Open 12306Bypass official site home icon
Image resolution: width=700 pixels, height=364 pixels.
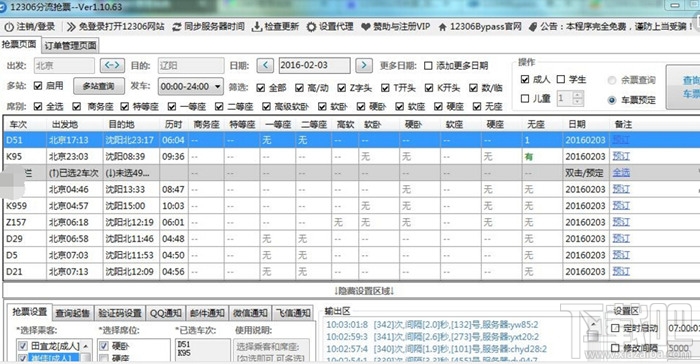pyautogui.click(x=442, y=27)
